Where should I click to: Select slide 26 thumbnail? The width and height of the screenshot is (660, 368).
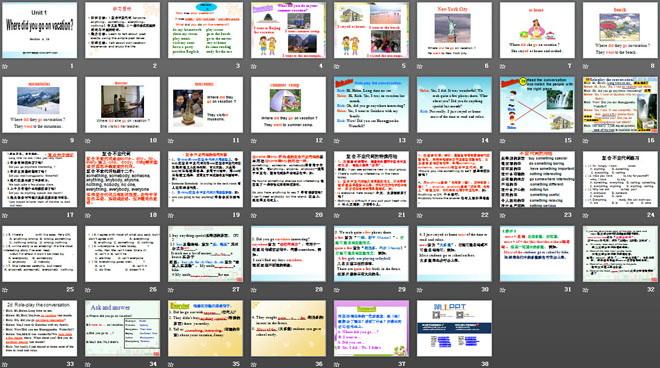[122, 254]
